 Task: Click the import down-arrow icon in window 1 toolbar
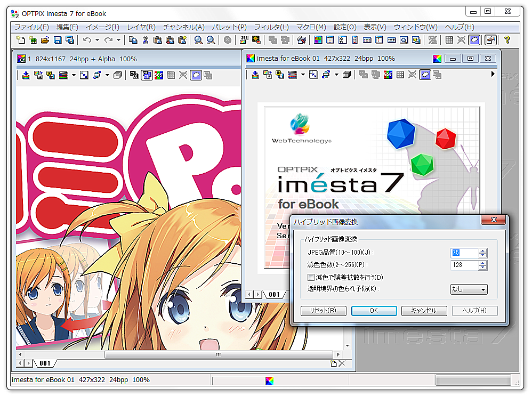[x=26, y=75]
